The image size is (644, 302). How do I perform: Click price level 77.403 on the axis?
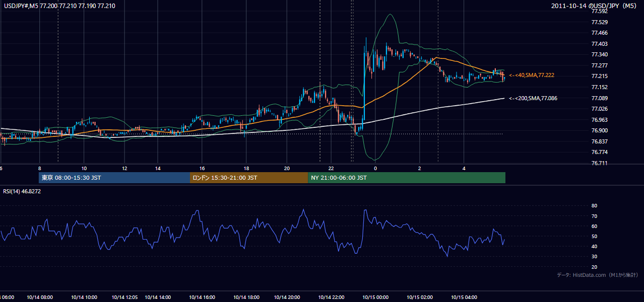tap(599, 44)
